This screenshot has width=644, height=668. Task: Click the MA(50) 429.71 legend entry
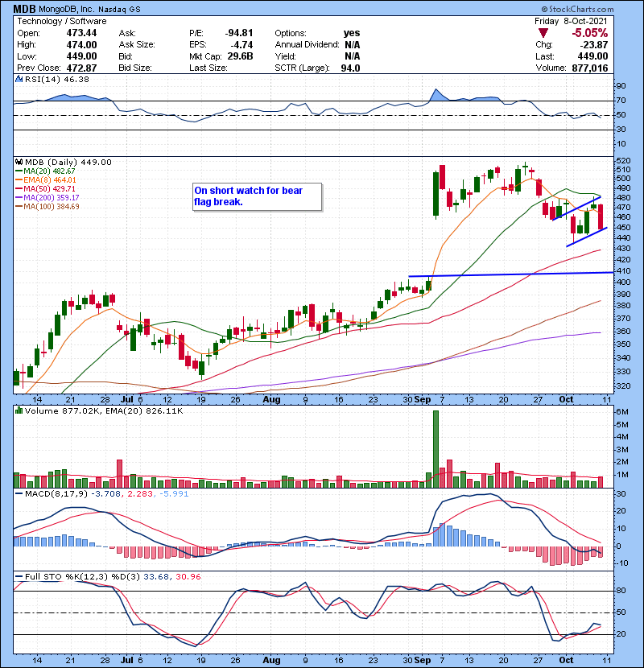coord(45,188)
